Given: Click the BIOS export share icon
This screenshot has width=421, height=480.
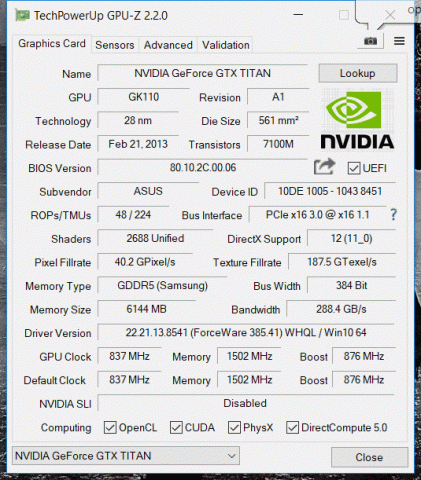Looking at the screenshot, I should [324, 167].
